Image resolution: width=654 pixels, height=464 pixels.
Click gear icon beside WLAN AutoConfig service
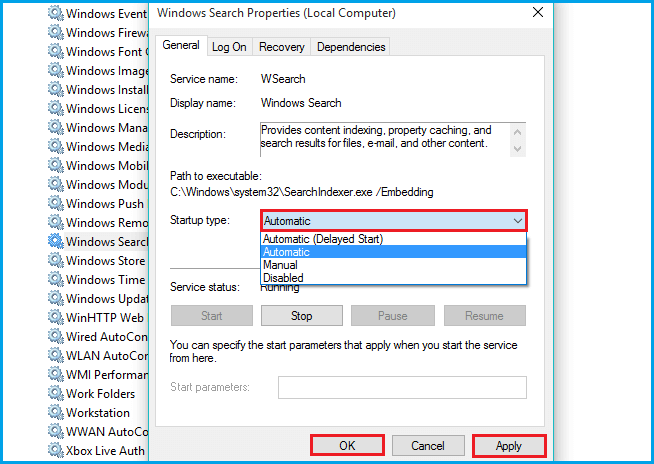point(55,355)
